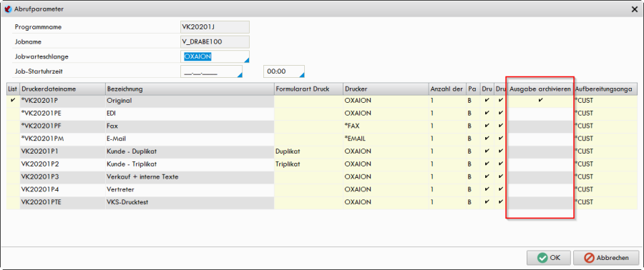Click the Bezeichnung column header

pyautogui.click(x=190, y=89)
